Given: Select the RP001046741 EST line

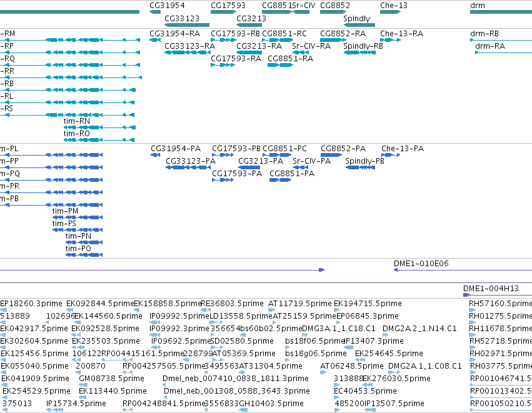Looking at the screenshot, I should 501,385.
